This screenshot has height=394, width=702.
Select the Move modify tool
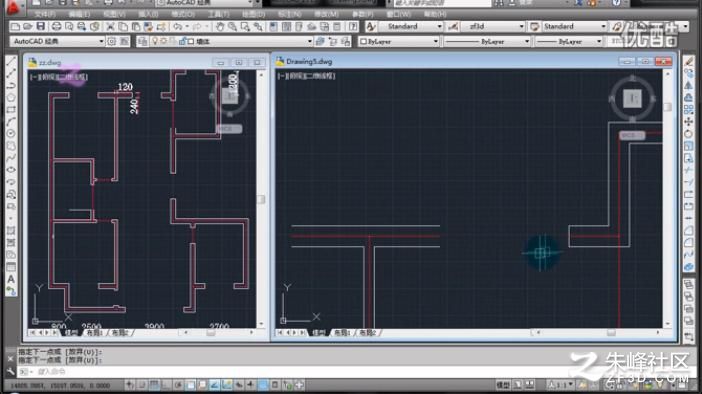tap(689, 122)
